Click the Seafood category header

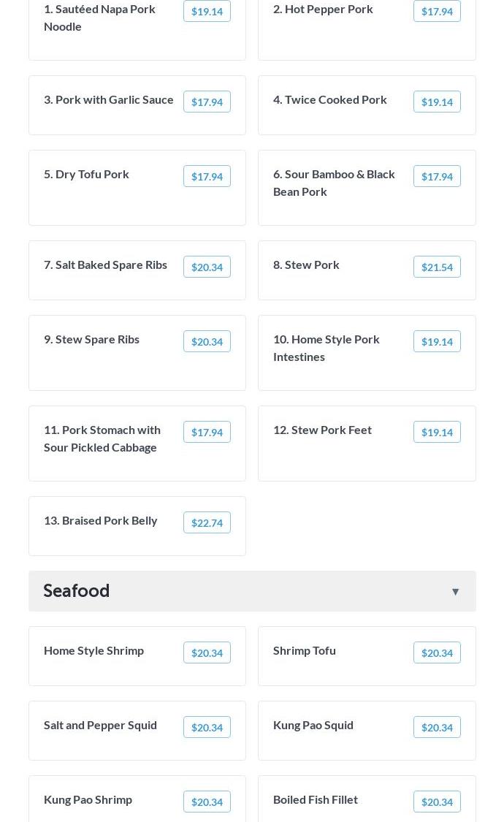click(x=77, y=590)
